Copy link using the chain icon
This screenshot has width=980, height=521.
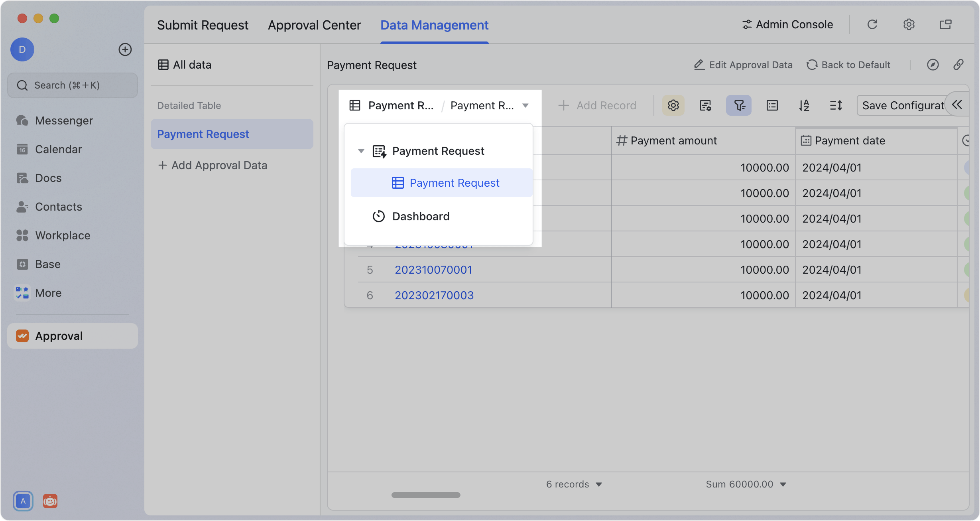[958, 65]
